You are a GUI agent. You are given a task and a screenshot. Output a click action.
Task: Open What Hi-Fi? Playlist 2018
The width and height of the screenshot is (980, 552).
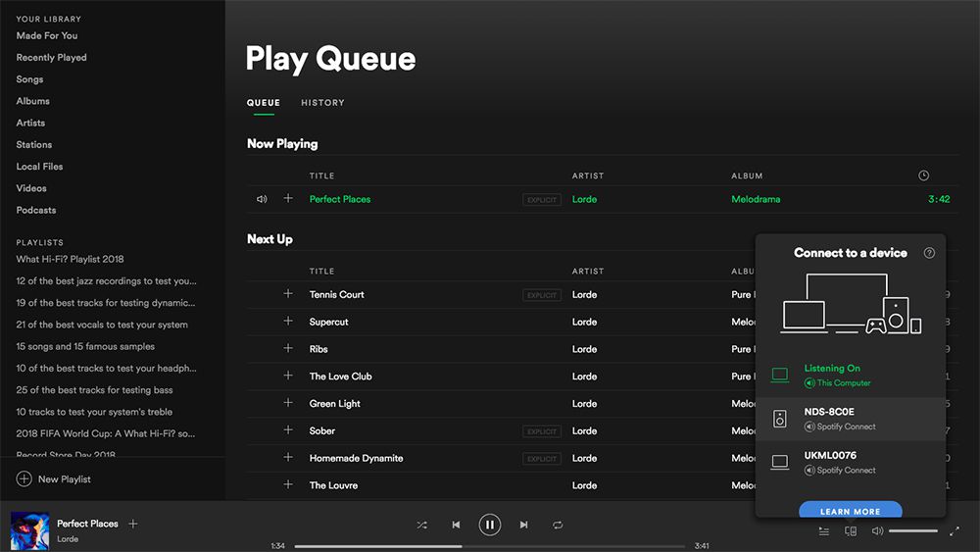tap(70, 259)
